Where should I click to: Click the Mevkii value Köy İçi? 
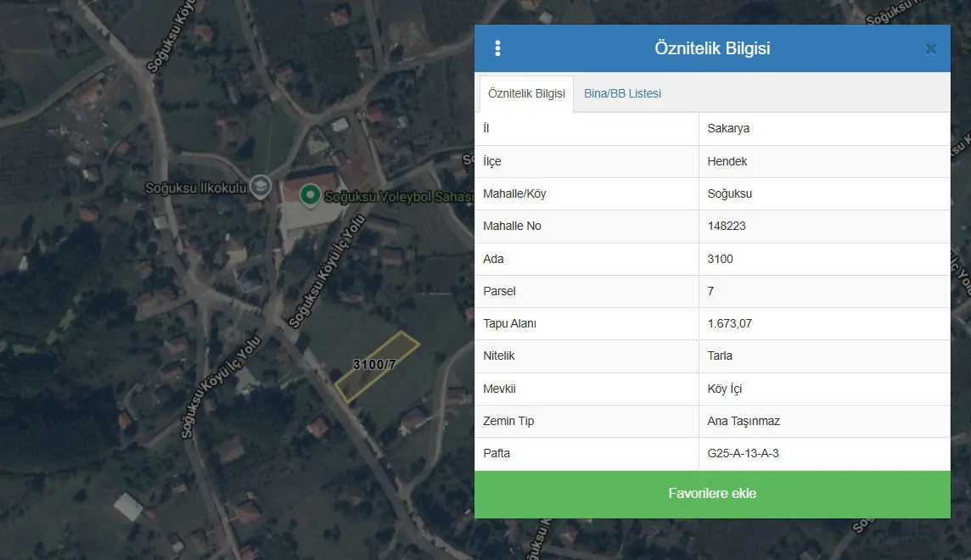[x=725, y=389]
